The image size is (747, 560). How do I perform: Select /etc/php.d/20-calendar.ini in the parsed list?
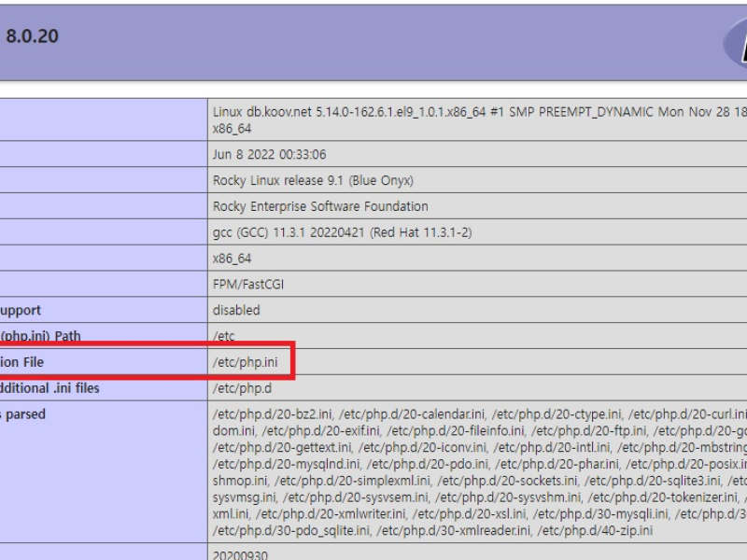(x=412, y=414)
